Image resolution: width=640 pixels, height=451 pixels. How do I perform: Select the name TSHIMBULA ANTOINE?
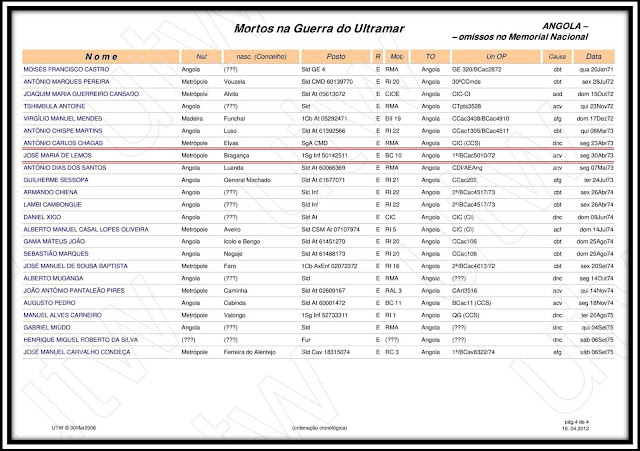54,106
